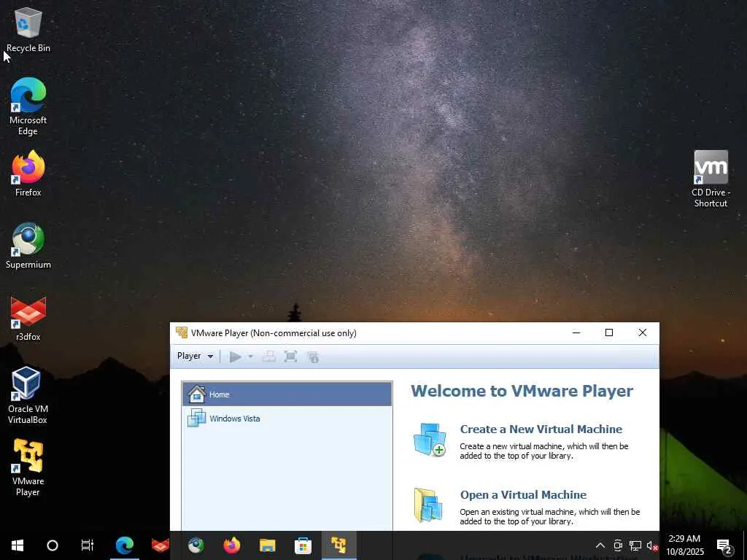Maximize the VMware Player window
This screenshot has height=560, width=747.
tap(609, 332)
